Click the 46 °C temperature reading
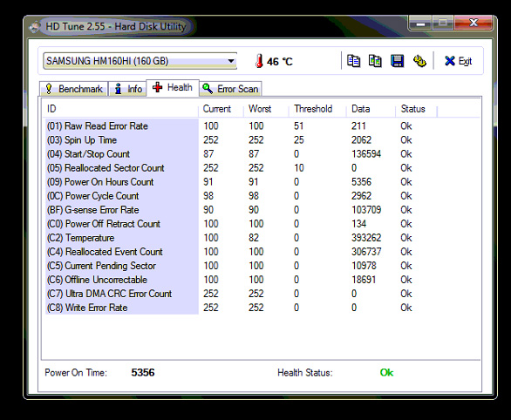The width and height of the screenshot is (511, 420). click(x=280, y=62)
